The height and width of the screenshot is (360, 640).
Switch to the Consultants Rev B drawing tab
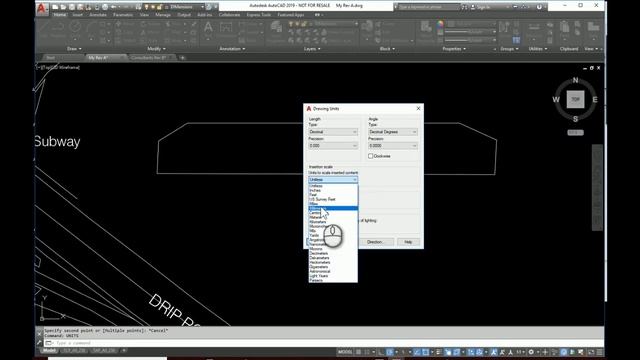click(150, 58)
